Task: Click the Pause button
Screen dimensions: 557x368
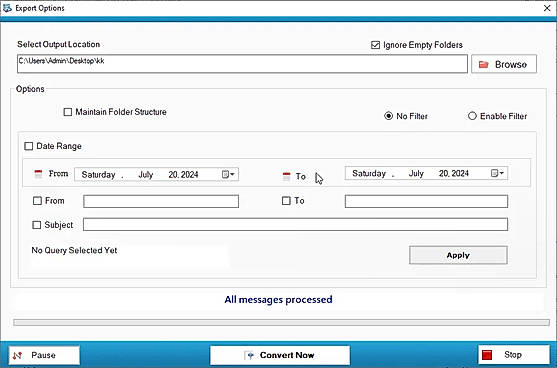Action: point(44,355)
